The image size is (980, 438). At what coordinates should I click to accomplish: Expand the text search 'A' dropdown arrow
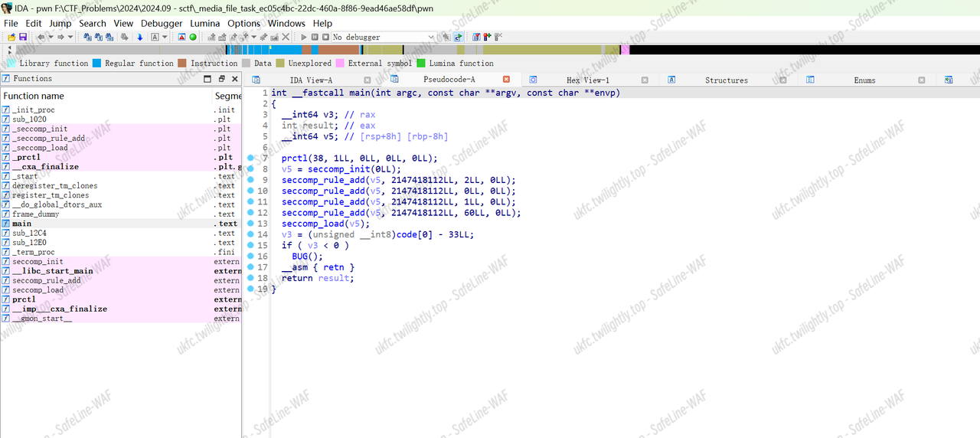tap(165, 37)
